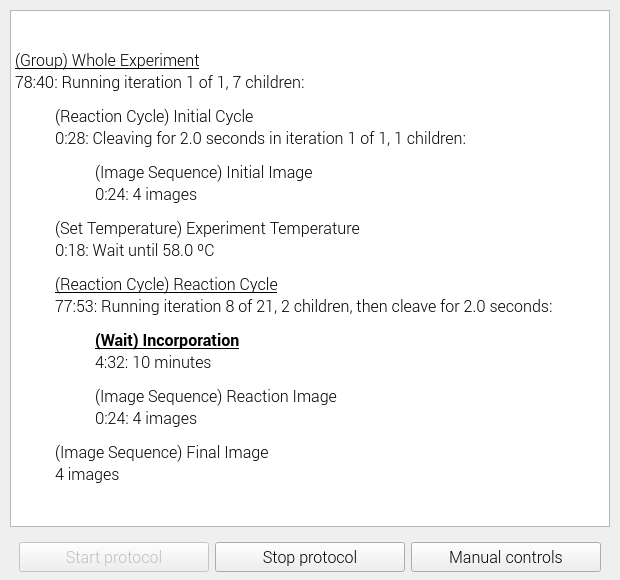Select the bold Incorporation wait step
620x580 pixels.
[167, 340]
